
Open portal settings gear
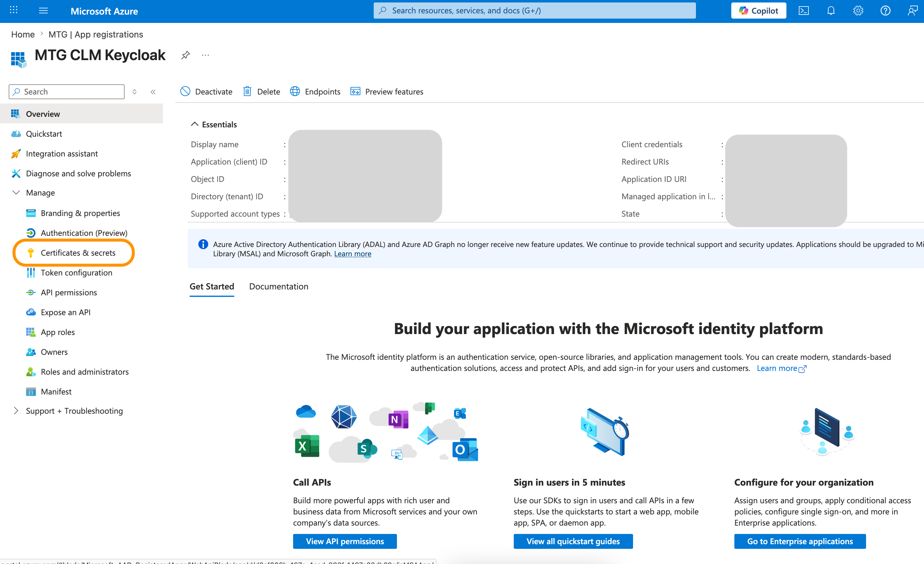[x=858, y=11]
